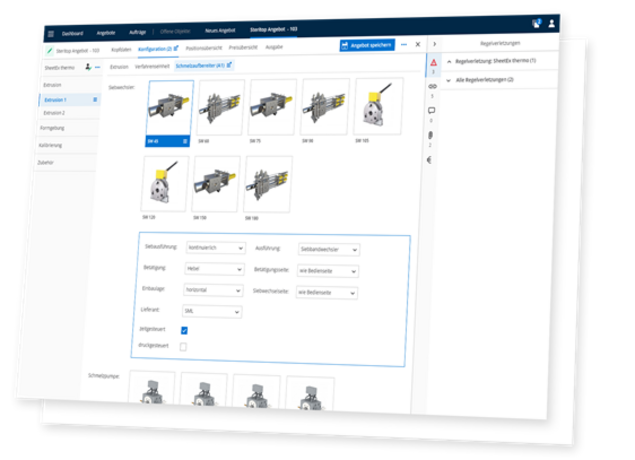
Task: Collapse the side panel with the chevron arrow
Action: [435, 44]
